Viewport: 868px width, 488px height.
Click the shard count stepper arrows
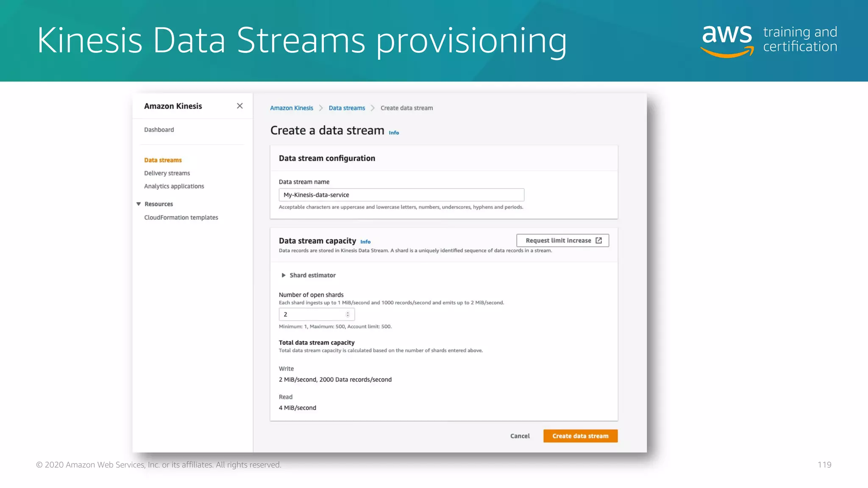tap(348, 314)
